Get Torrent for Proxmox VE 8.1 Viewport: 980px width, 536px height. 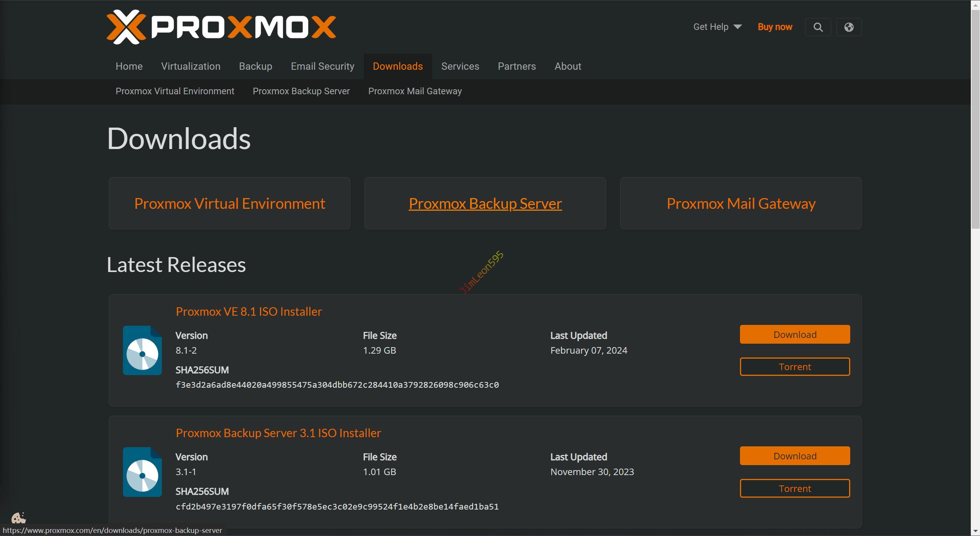pyautogui.click(x=795, y=367)
